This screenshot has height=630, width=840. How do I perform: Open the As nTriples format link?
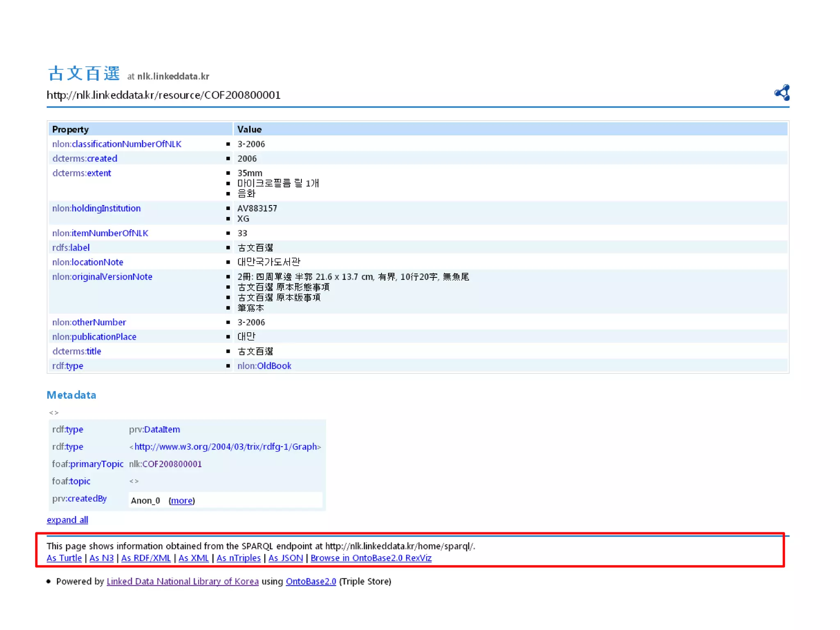(238, 558)
